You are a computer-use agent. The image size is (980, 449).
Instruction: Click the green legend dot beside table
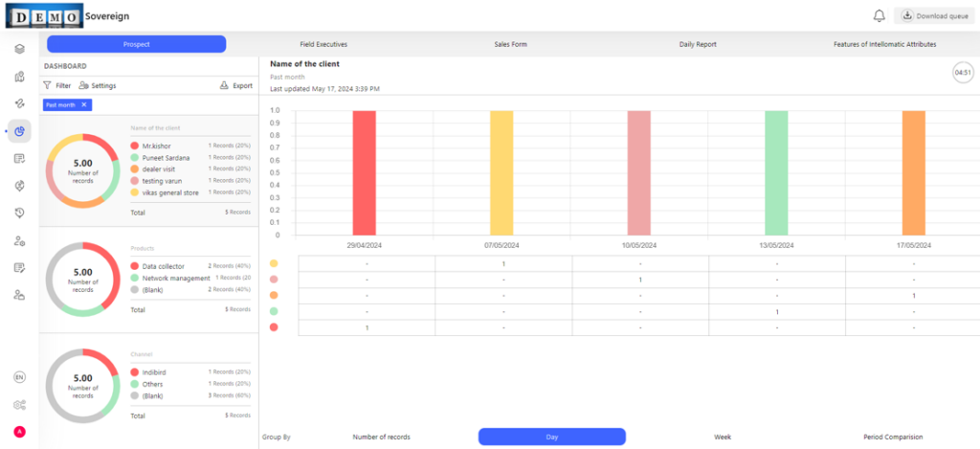(x=274, y=311)
